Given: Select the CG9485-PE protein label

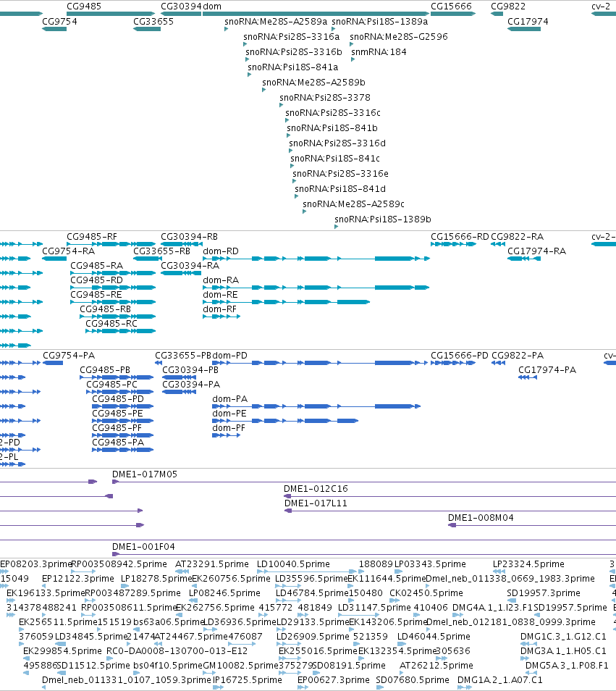Looking at the screenshot, I should click(x=117, y=414).
